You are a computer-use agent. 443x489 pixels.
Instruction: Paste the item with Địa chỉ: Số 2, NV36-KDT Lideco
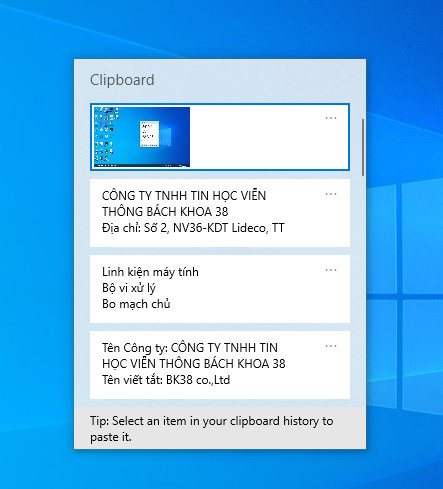pyautogui.click(x=220, y=213)
